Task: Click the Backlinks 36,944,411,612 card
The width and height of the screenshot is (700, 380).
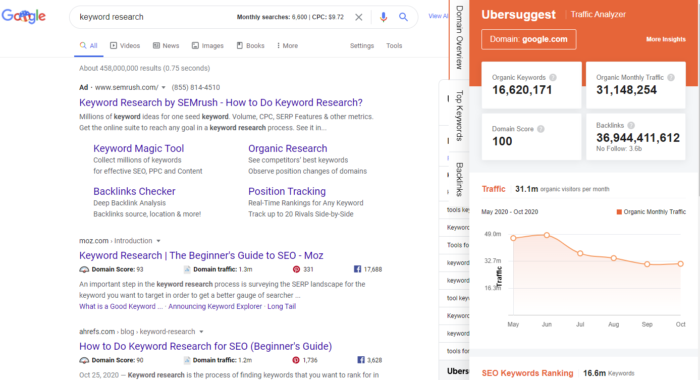Action: click(x=636, y=137)
